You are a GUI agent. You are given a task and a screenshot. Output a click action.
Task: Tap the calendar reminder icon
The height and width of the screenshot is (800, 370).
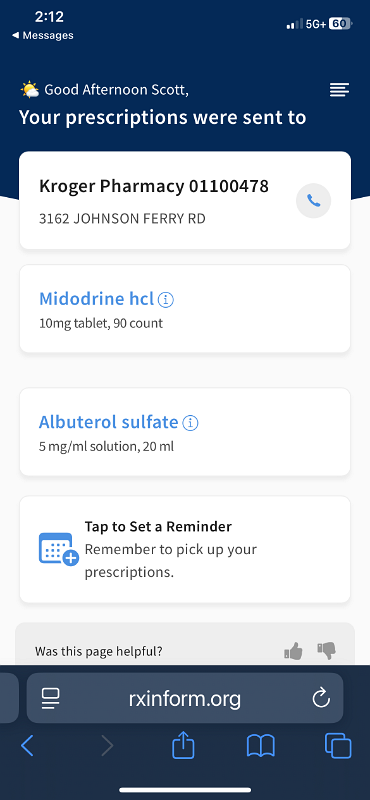[58, 549]
